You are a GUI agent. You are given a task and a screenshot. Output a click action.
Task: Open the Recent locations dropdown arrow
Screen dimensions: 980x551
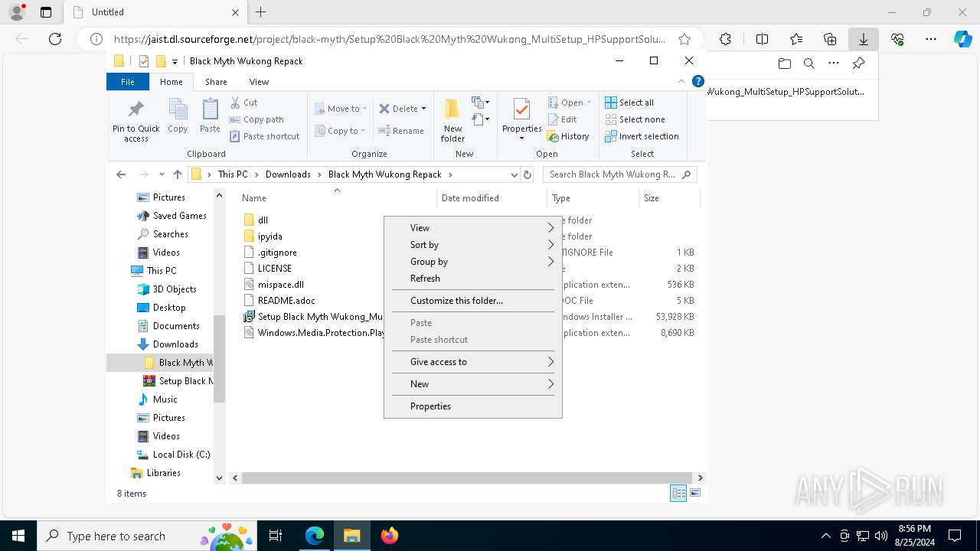(162, 174)
